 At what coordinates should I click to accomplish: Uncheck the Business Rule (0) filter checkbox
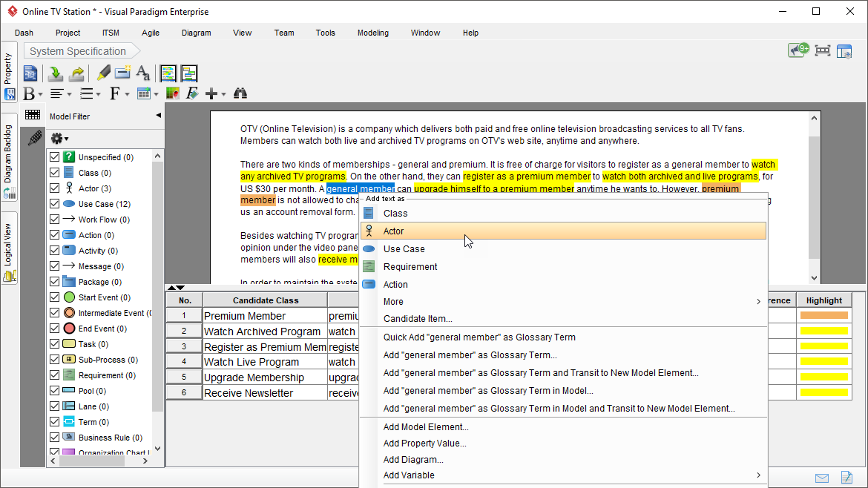pyautogui.click(x=55, y=437)
